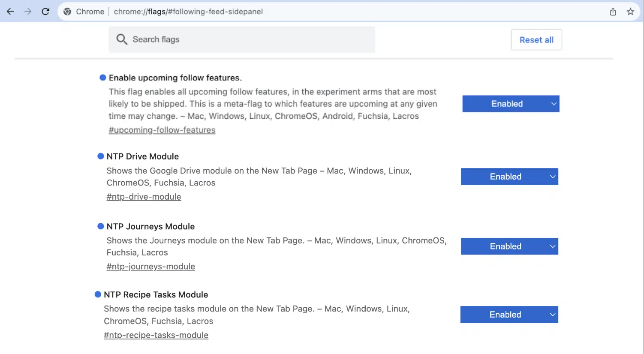This screenshot has height=354, width=644.
Task: Click Reset all button
Action: 536,40
